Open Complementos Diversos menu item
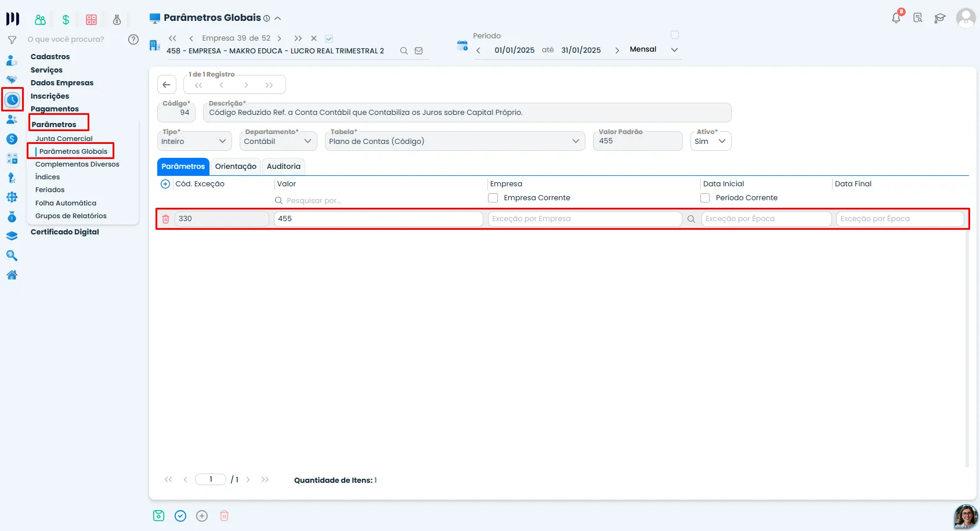Image resolution: width=980 pixels, height=531 pixels. tap(77, 164)
